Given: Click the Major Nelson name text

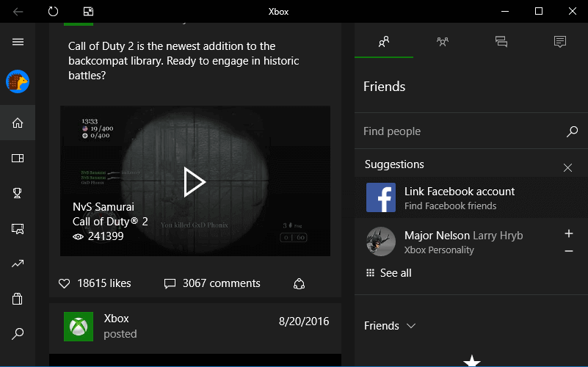Looking at the screenshot, I should [437, 236].
